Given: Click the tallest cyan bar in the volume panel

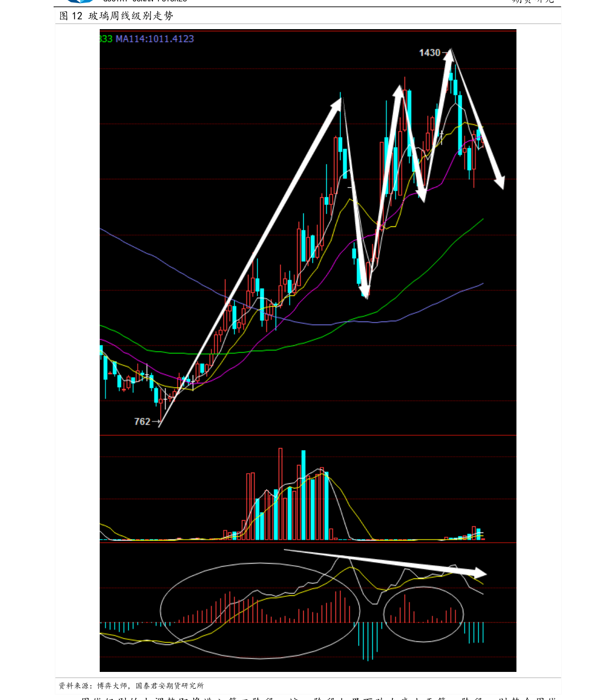Looking at the screenshot, I should click(x=304, y=495).
